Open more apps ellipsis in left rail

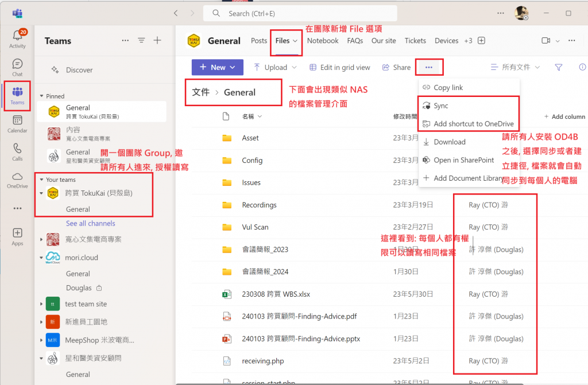click(17, 208)
